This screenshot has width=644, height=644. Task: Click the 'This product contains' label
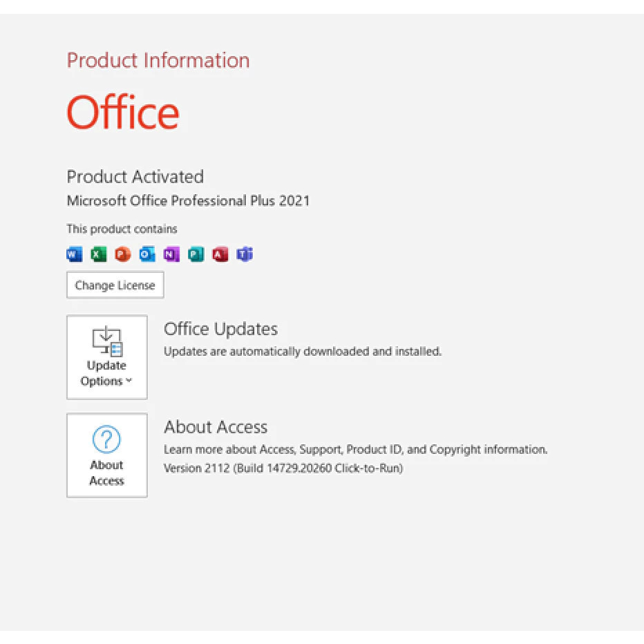tap(122, 229)
